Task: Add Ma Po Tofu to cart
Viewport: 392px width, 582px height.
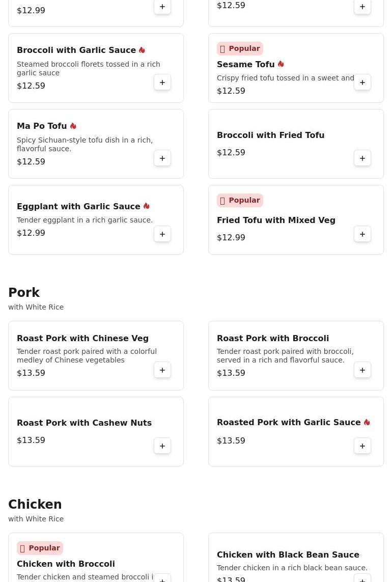Action: point(162,158)
